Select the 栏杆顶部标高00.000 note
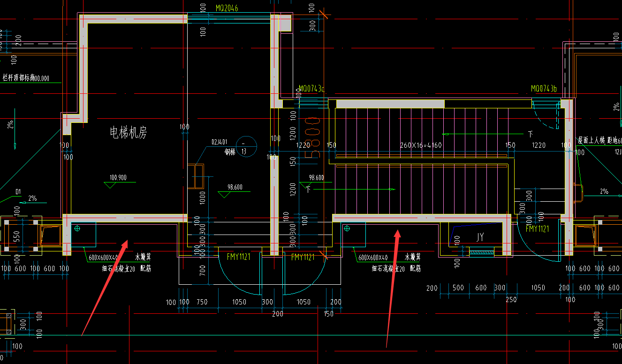Image resolution: width=622 pixels, height=364 pixels. coord(26,78)
